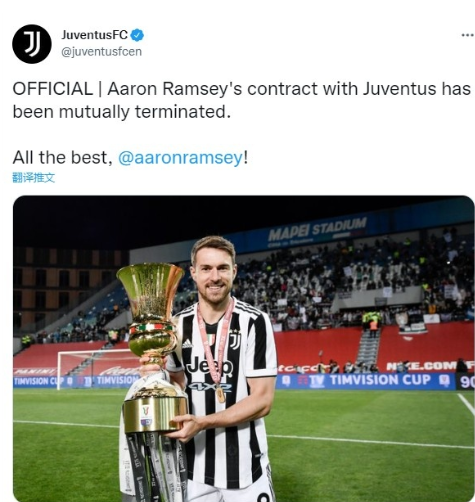475x502 pixels.
Task: Click the 翻译推文 translate tweet link
Action: click(34, 178)
